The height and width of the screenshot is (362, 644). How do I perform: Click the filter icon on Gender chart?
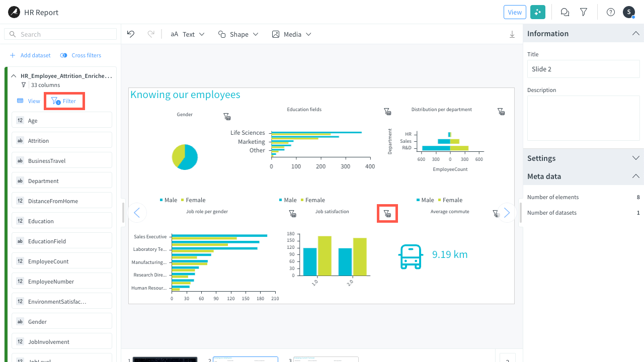click(x=227, y=117)
